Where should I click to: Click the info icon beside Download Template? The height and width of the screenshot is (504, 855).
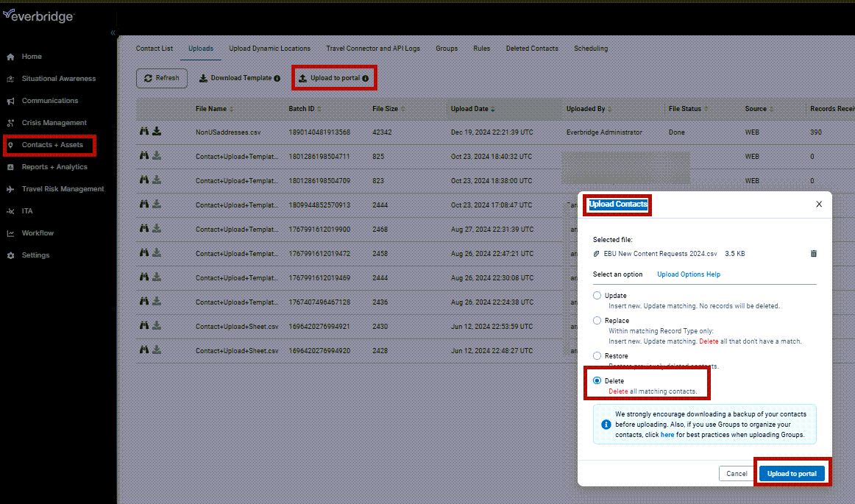click(x=277, y=79)
